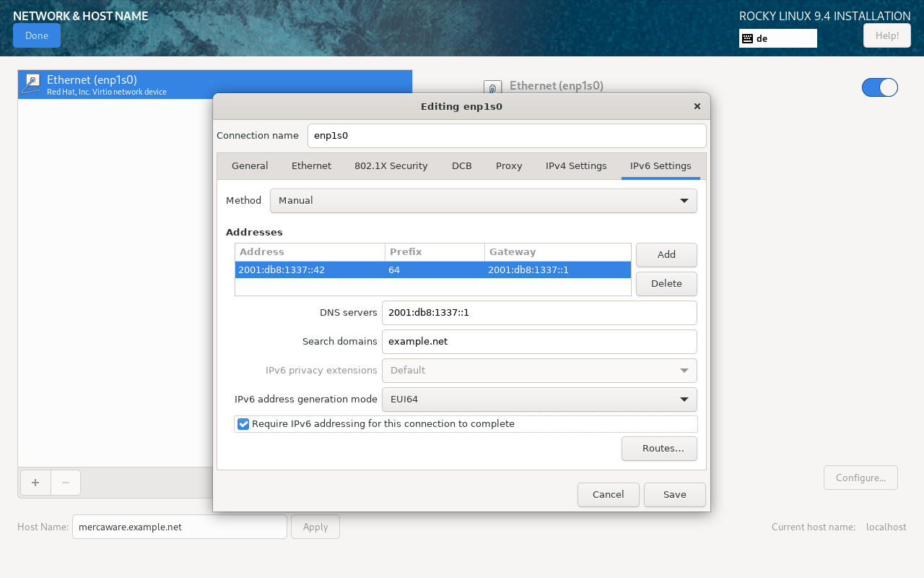Image resolution: width=924 pixels, height=578 pixels.
Task: Click Cancel in the editing dialog
Action: tap(608, 495)
